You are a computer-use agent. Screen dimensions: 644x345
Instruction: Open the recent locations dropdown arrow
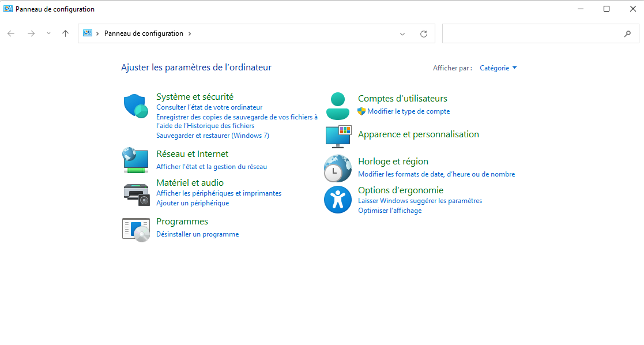click(48, 33)
